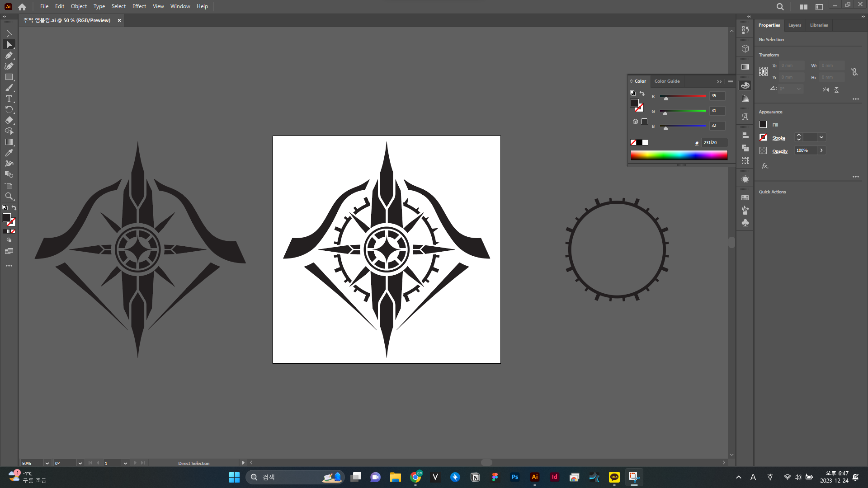Switch to the Layers tab
The width and height of the screenshot is (868, 488).
(x=794, y=25)
